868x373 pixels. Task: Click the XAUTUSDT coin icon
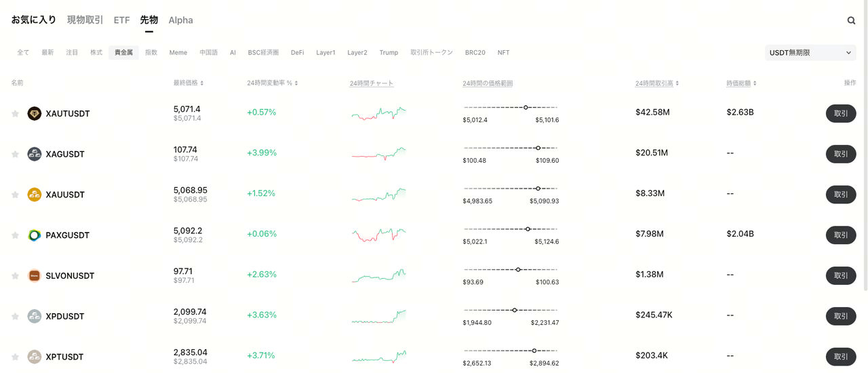click(x=35, y=113)
